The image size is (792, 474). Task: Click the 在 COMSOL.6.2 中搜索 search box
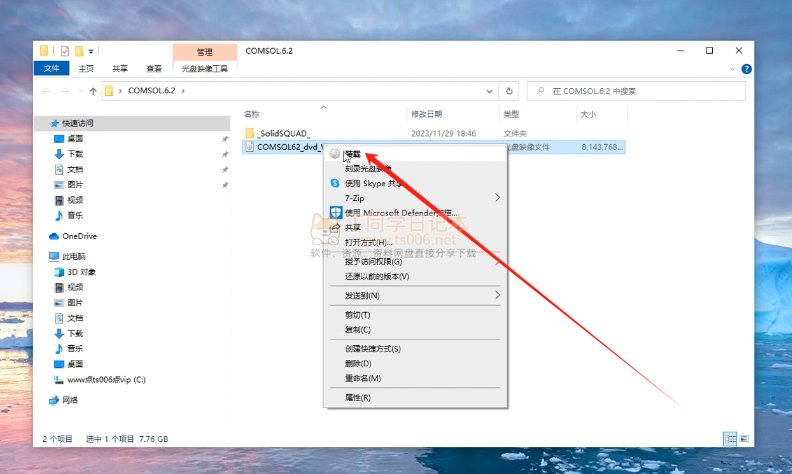(x=636, y=91)
